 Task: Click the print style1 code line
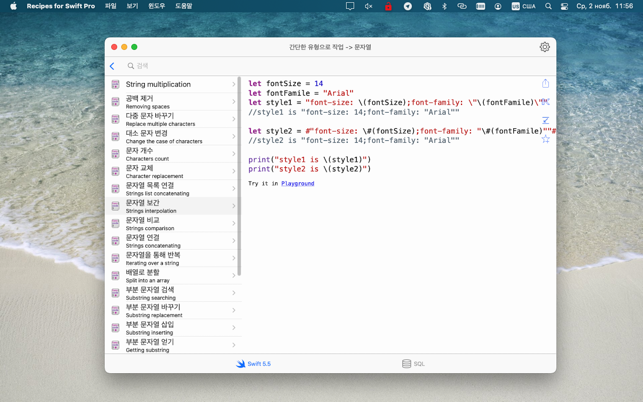tap(309, 159)
